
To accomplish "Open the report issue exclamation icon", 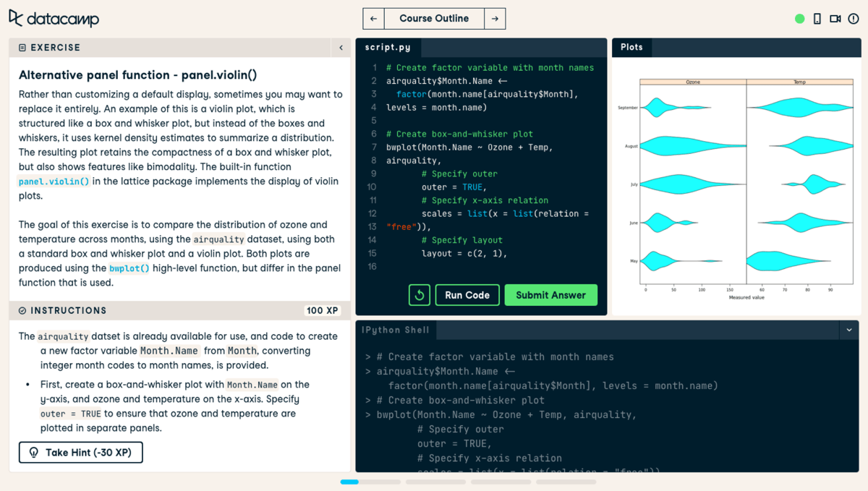I will click(854, 18).
